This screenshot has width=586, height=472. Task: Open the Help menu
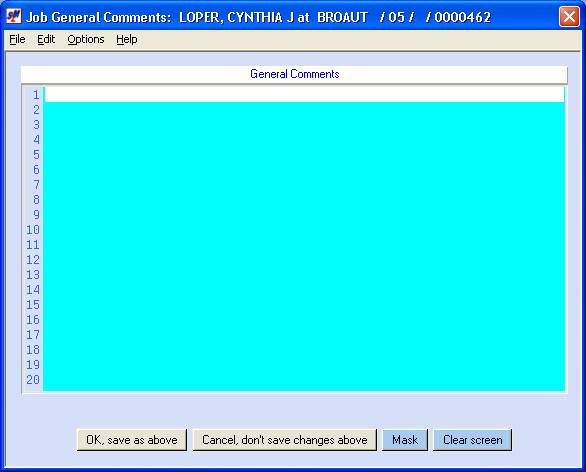127,39
